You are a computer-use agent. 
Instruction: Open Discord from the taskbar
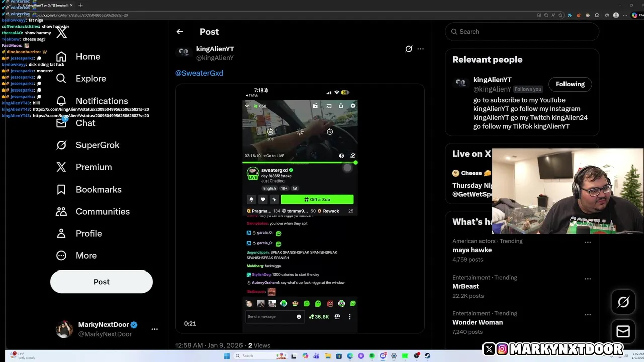(x=383, y=356)
